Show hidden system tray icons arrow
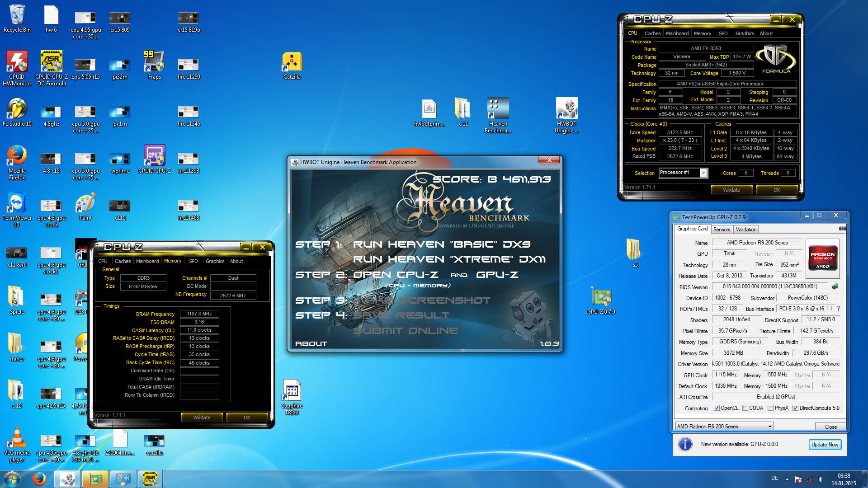868x488 pixels. (x=787, y=479)
